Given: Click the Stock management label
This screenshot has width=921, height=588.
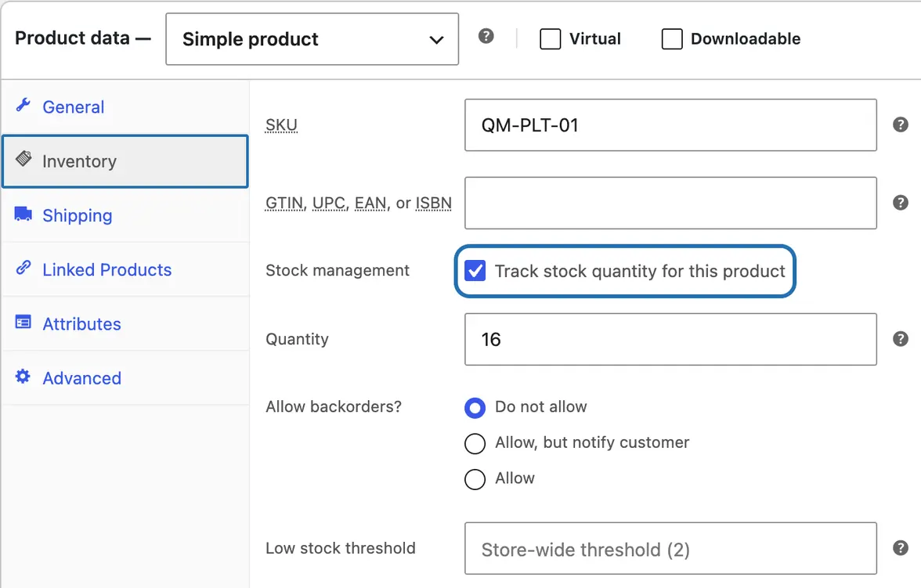Looking at the screenshot, I should [x=337, y=270].
